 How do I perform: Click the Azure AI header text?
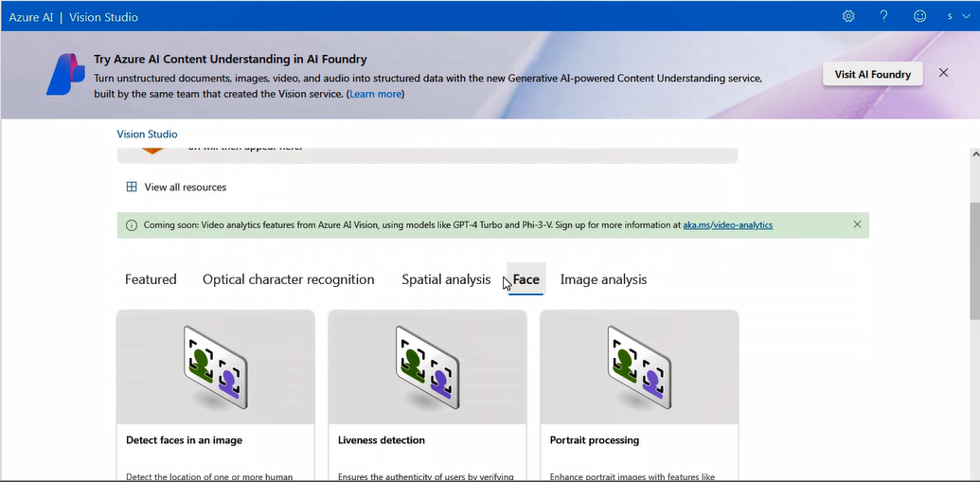(31, 17)
